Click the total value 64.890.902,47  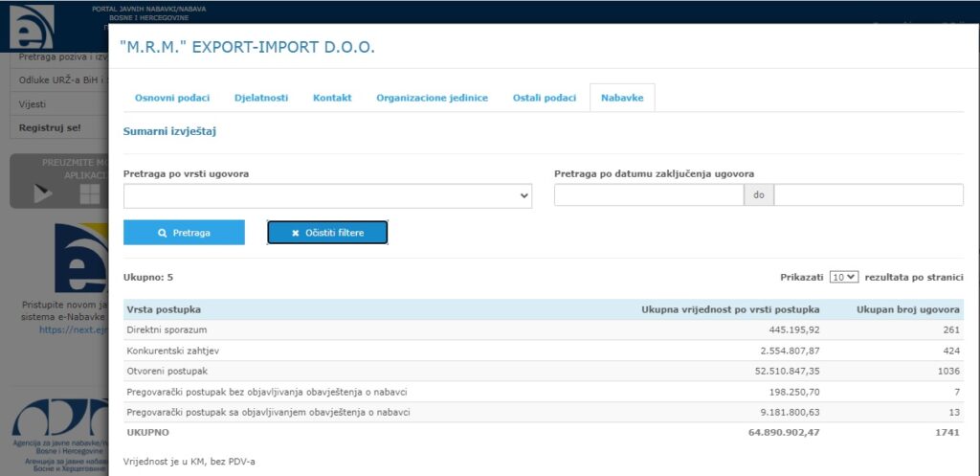point(784,432)
